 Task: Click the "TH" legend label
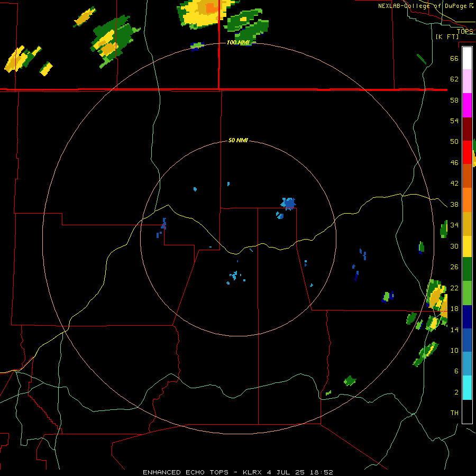point(454,413)
